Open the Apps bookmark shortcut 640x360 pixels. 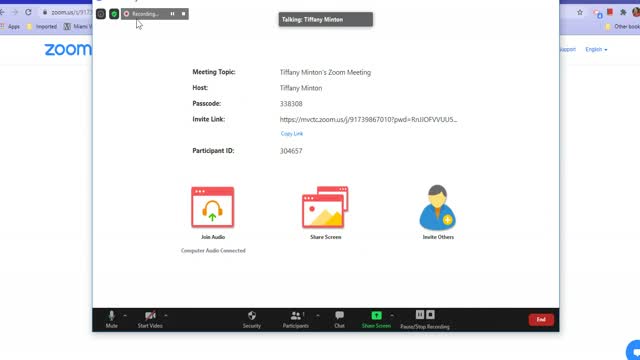(x=11, y=27)
